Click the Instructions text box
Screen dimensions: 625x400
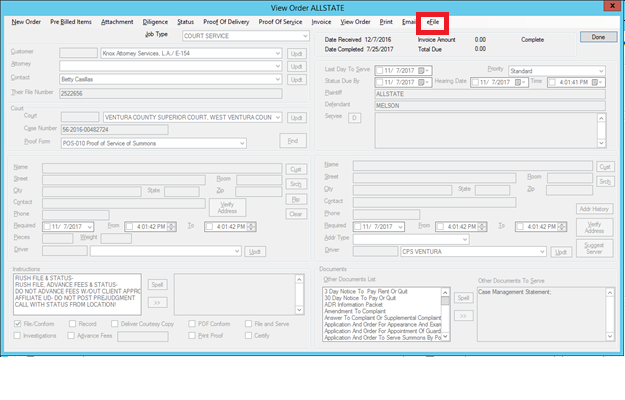(77, 294)
